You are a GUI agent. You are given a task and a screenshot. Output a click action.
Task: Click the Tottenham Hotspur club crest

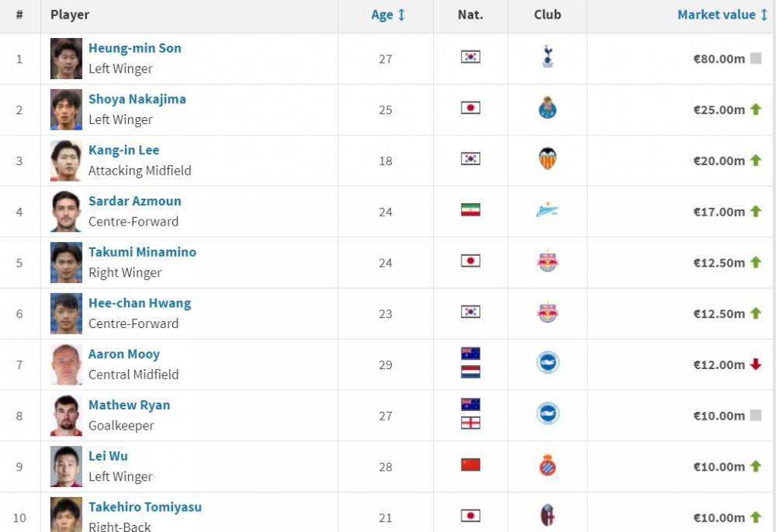(547, 57)
